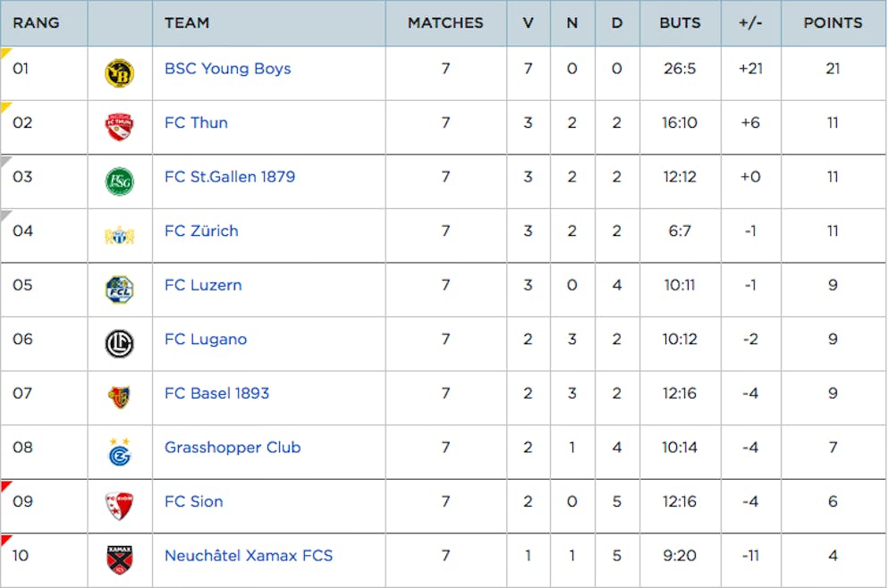
Task: Click the FC Sion shield icon
Action: coord(120,506)
